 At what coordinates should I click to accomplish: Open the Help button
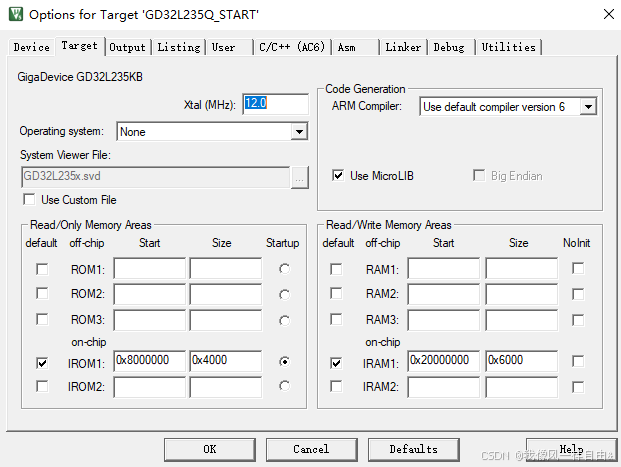[571, 450]
